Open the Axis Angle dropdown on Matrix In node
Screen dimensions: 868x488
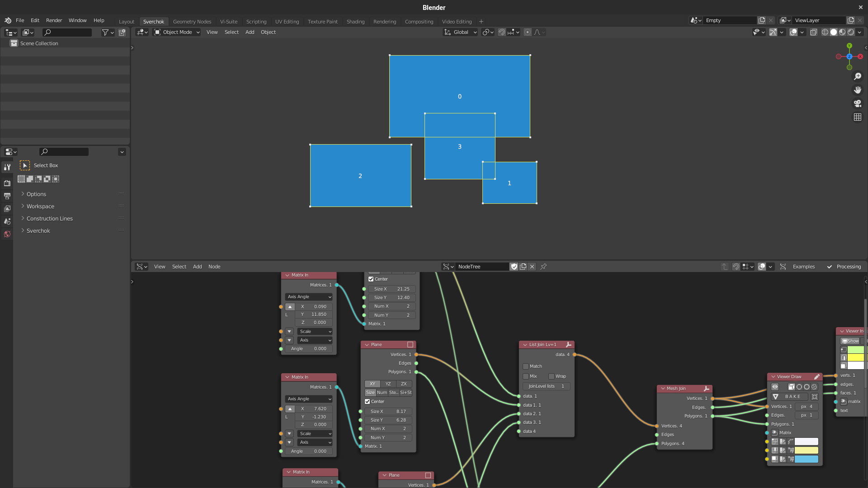coord(308,297)
